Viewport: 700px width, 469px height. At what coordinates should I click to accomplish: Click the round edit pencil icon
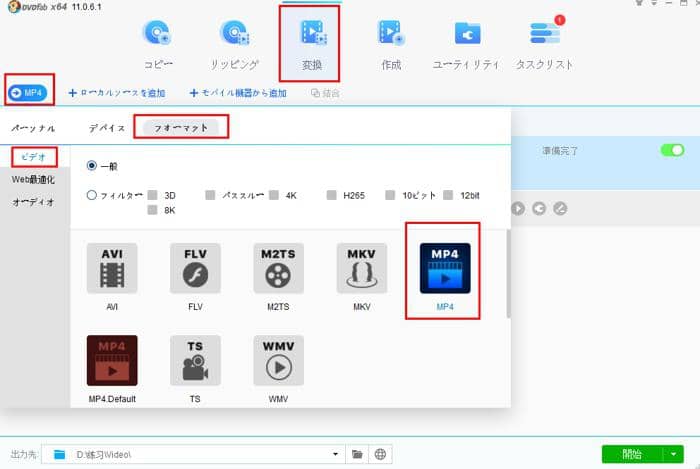pos(560,208)
